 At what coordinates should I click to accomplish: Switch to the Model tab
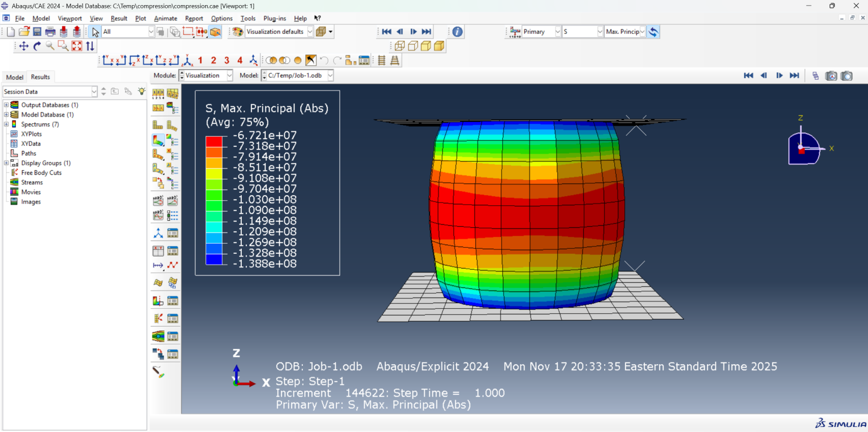click(14, 77)
